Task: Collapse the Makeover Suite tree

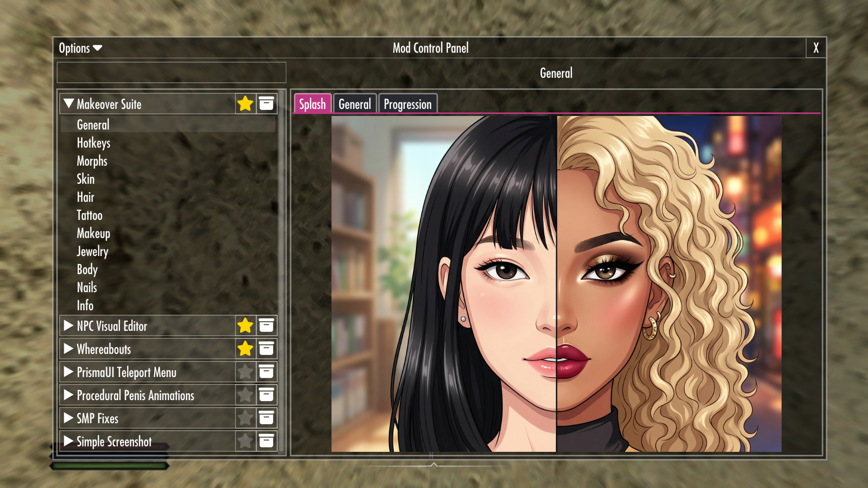Action: click(x=69, y=103)
